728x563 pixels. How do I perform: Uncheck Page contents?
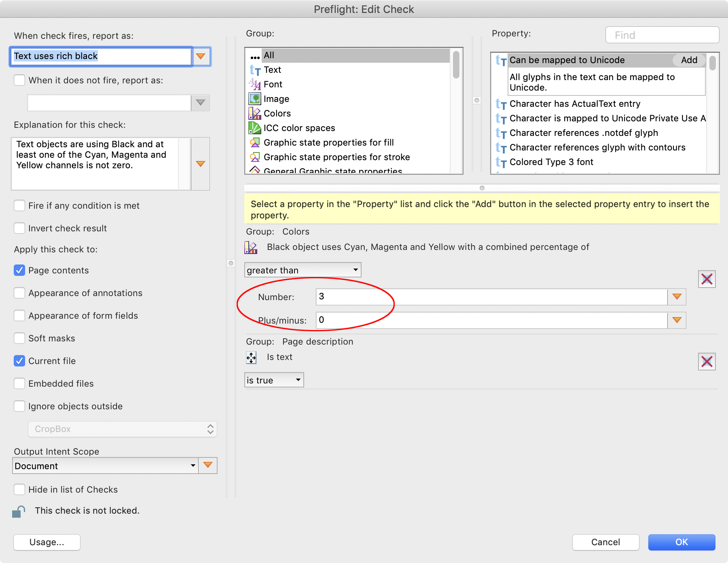pos(19,270)
